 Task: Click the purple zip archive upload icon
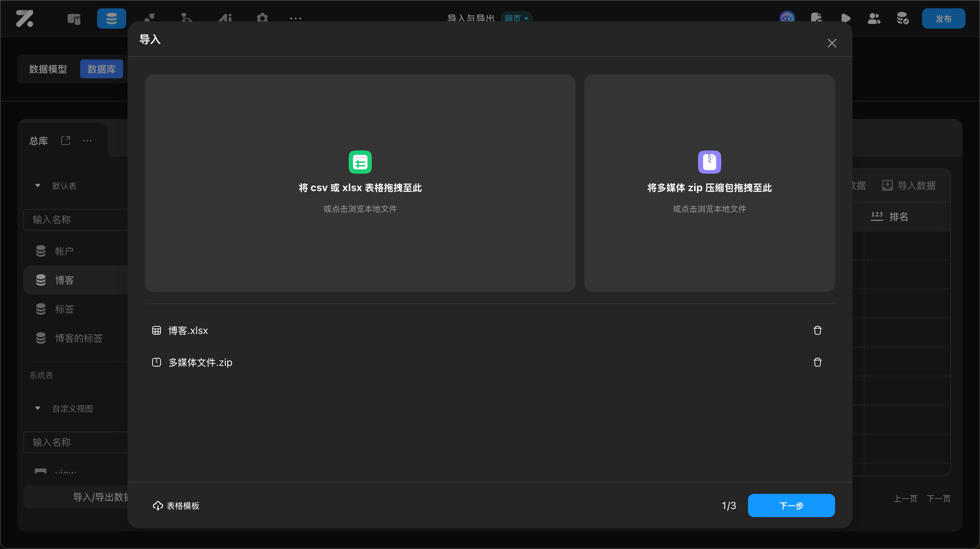click(709, 162)
